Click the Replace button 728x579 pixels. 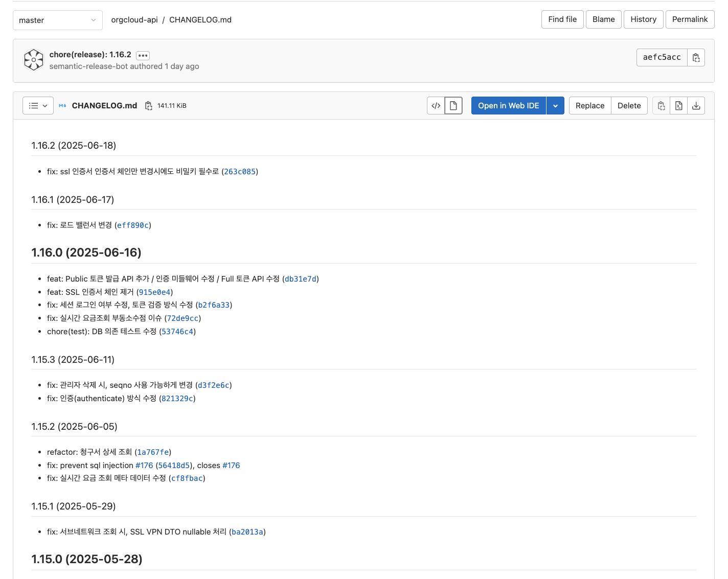(x=589, y=106)
